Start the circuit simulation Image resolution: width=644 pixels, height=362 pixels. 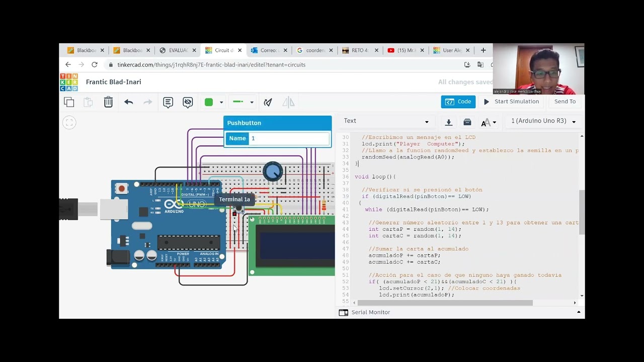(x=511, y=102)
